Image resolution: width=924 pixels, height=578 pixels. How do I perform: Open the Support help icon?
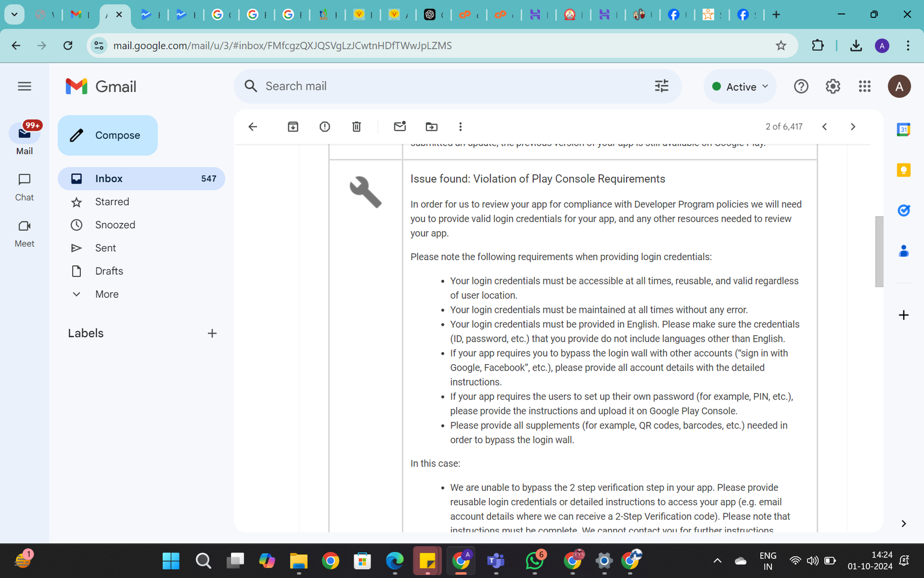tap(801, 86)
